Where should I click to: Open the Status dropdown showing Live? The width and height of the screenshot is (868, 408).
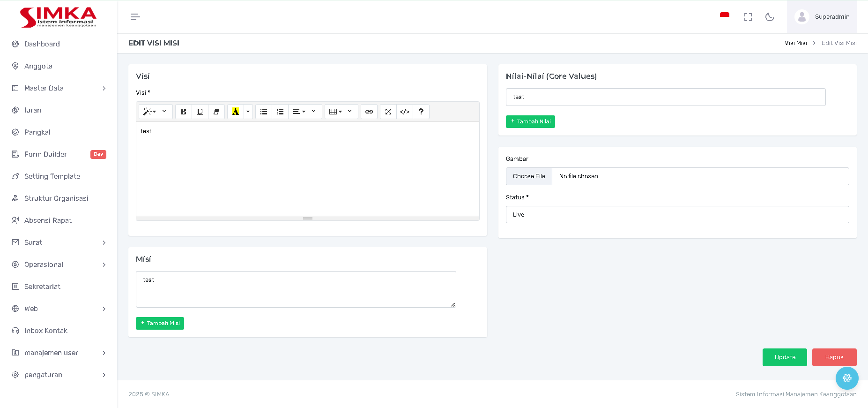(x=677, y=215)
